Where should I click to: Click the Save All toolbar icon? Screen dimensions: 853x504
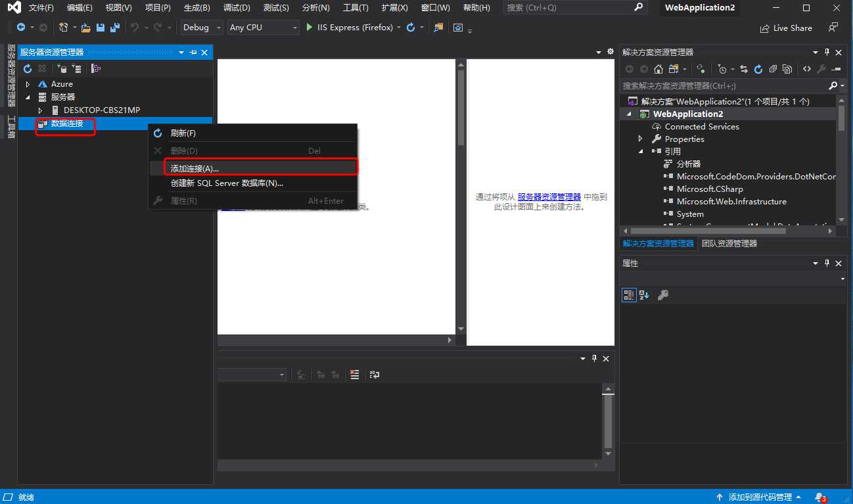tap(115, 28)
